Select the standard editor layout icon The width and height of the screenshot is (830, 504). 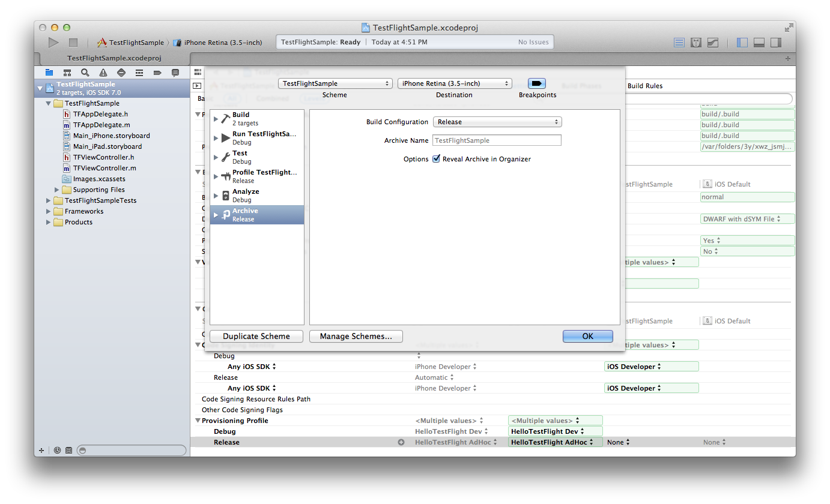pyautogui.click(x=679, y=43)
